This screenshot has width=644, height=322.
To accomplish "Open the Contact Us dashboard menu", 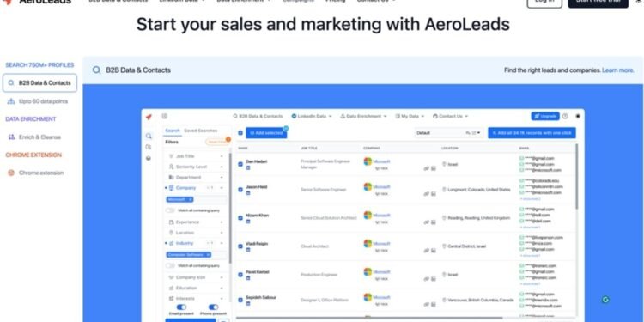I will tap(450, 117).
